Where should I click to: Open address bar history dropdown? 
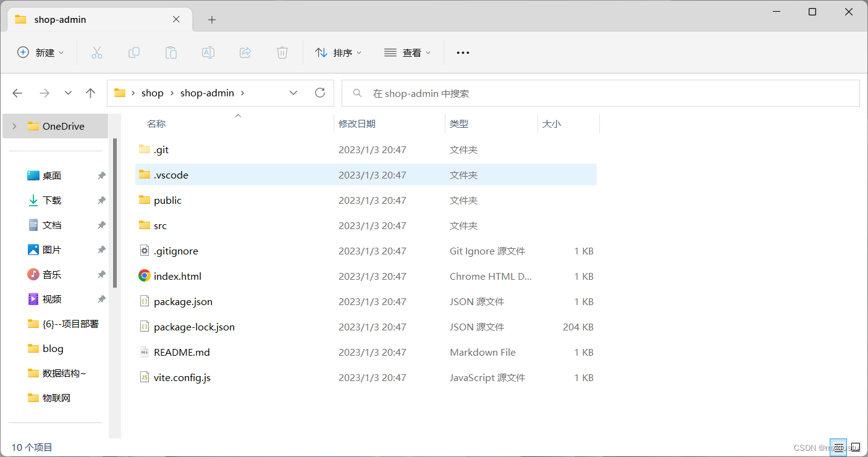coord(293,93)
